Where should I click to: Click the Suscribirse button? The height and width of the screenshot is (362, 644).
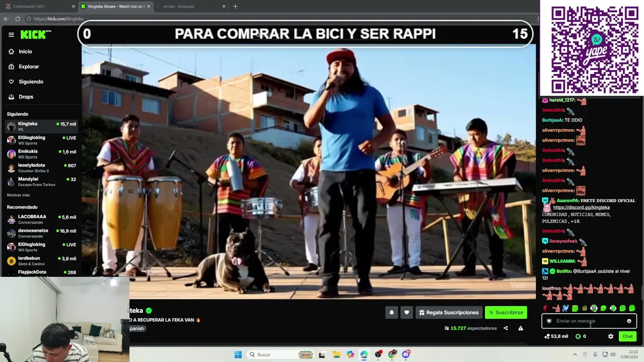(x=506, y=312)
